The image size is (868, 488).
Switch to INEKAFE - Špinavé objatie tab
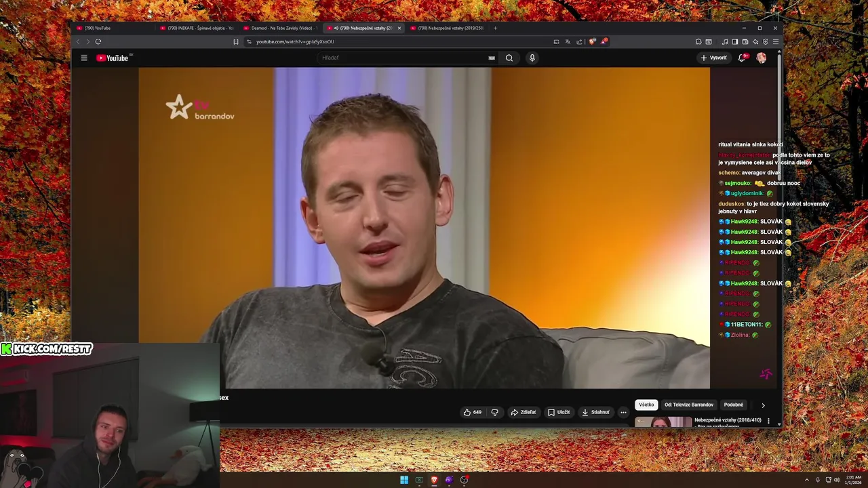tap(197, 28)
